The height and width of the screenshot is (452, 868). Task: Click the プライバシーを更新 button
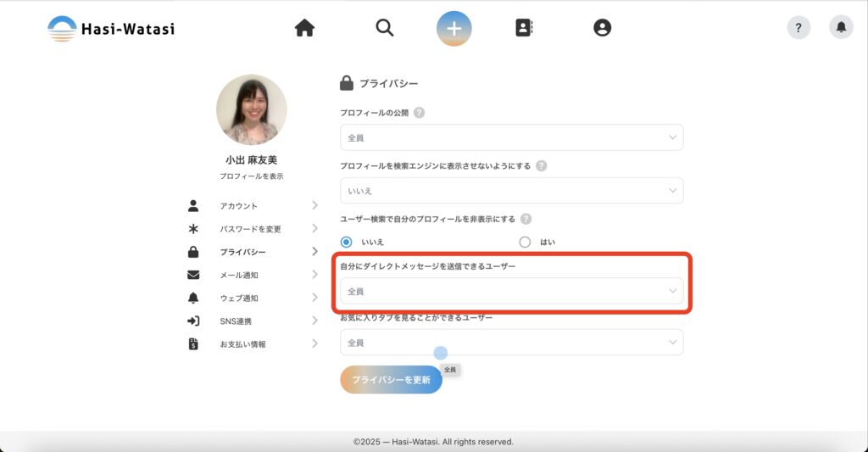[x=391, y=380]
